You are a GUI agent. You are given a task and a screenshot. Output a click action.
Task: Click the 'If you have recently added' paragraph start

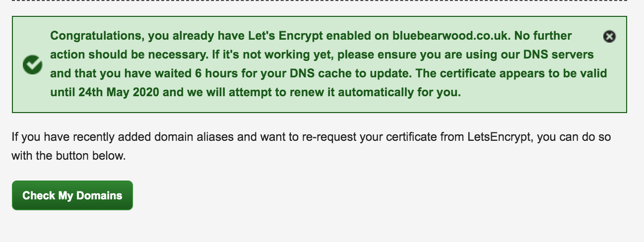[x=67, y=136]
